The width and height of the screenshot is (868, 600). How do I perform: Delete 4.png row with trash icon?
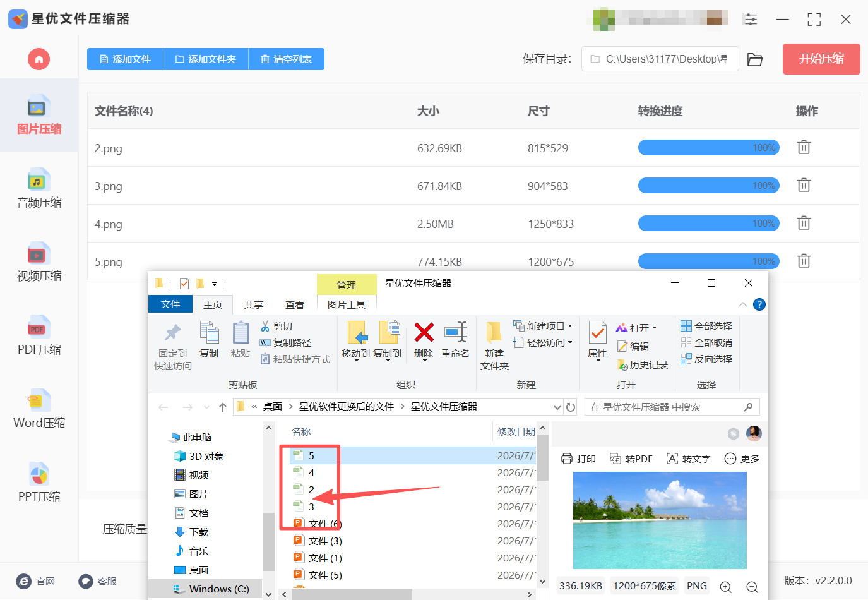coord(804,223)
